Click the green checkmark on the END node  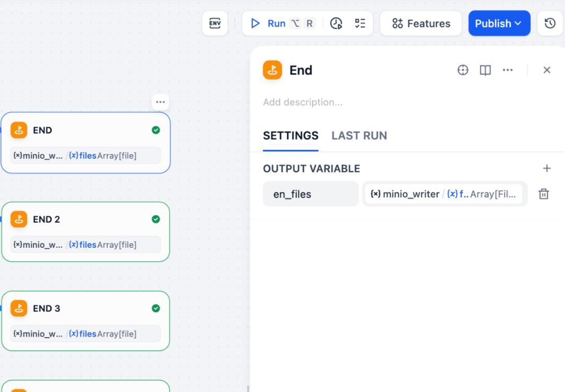pos(156,130)
